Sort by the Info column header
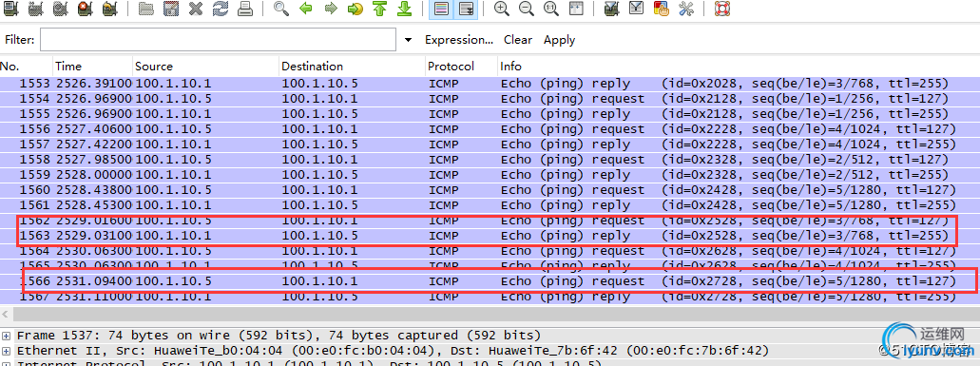The width and height of the screenshot is (980, 366). 739,67
